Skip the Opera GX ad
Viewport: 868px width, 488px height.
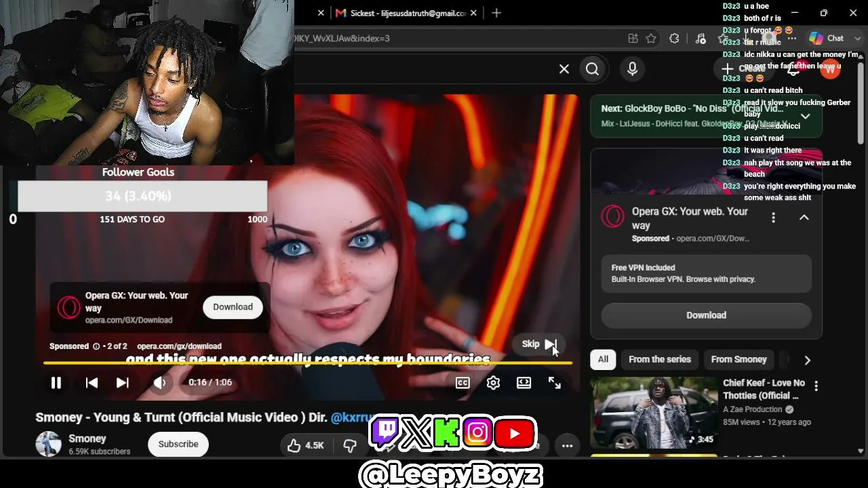pyautogui.click(x=539, y=344)
